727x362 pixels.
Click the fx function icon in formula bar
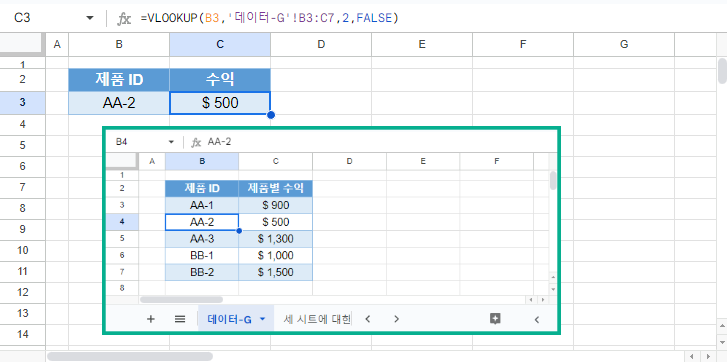pos(124,19)
